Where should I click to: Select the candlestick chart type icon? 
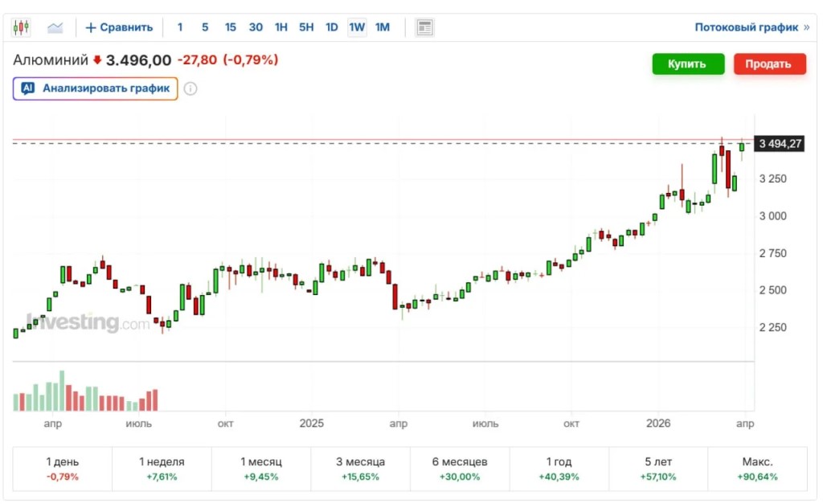[x=21, y=27]
